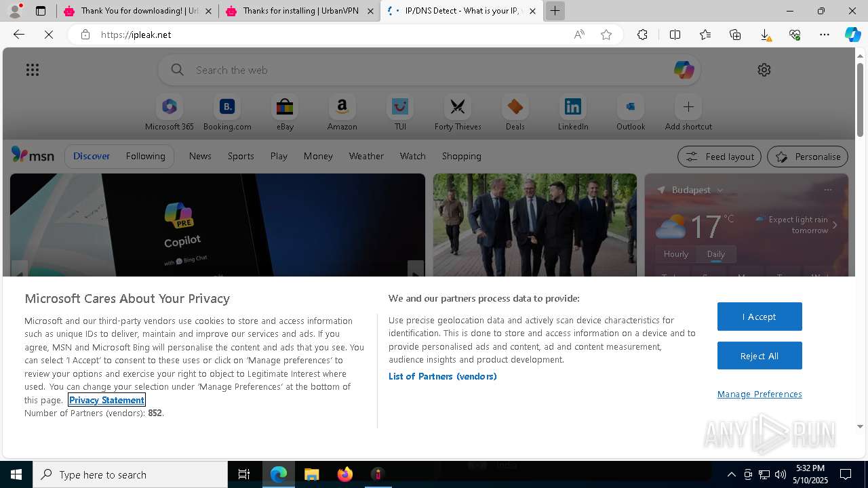Open Outlook shortcut
This screenshot has height=488, width=868.
coord(631,113)
